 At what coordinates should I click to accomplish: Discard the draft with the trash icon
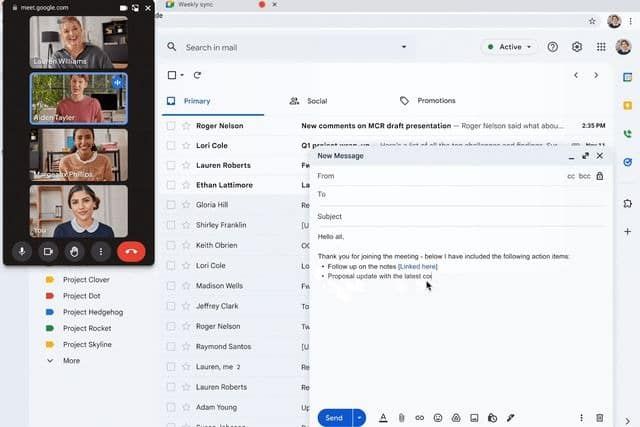click(x=600, y=417)
